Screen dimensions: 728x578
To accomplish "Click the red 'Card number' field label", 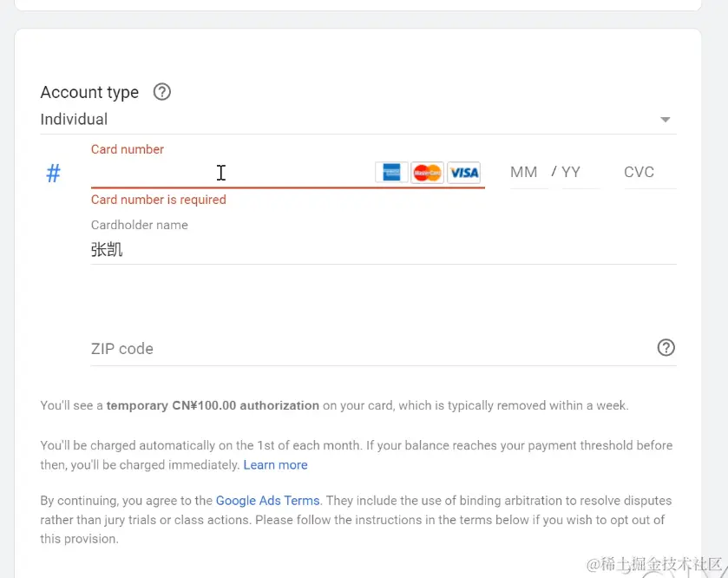I will tap(128, 149).
